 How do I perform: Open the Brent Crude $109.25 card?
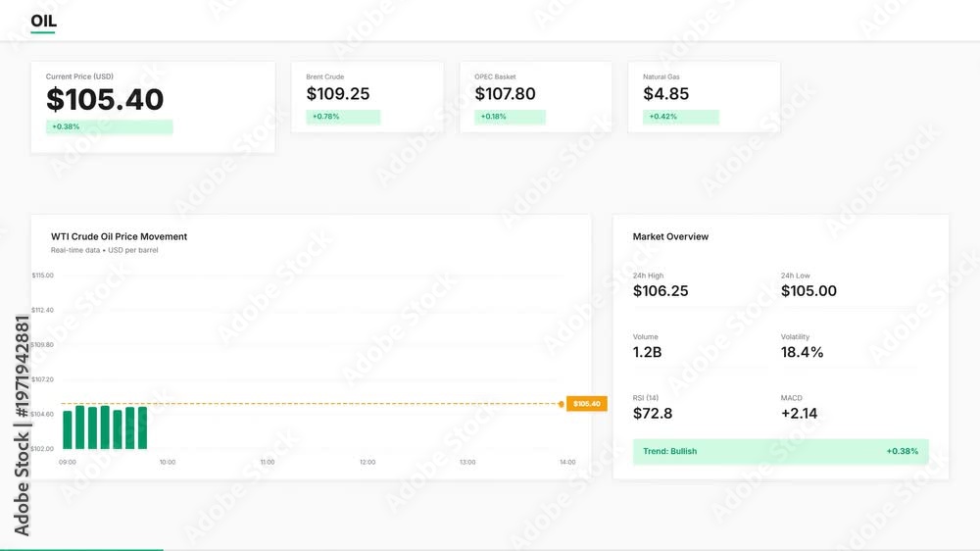367,97
